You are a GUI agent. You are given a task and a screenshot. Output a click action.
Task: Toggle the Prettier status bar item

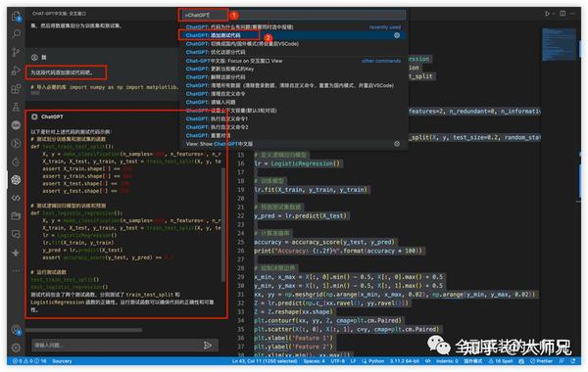click(541, 361)
